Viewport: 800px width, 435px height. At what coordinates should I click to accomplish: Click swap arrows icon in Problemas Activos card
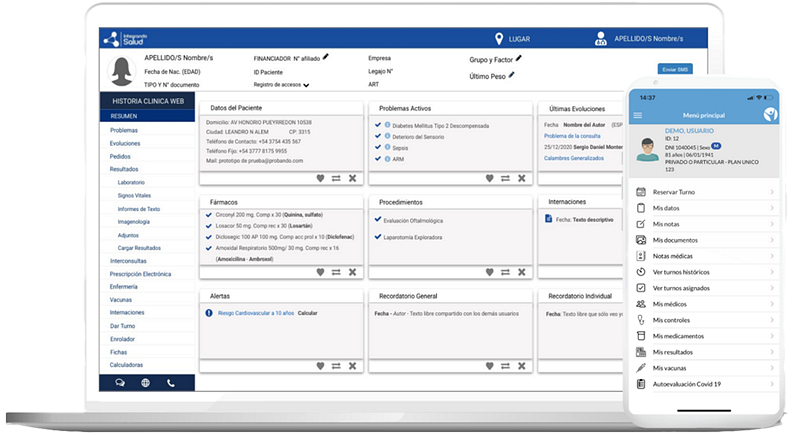pos(506,178)
